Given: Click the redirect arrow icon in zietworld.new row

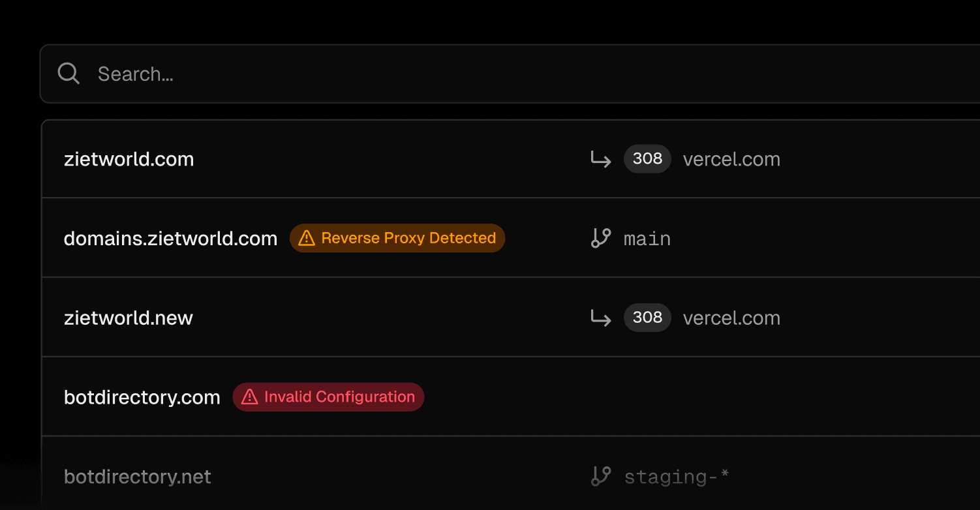Looking at the screenshot, I should pos(600,318).
